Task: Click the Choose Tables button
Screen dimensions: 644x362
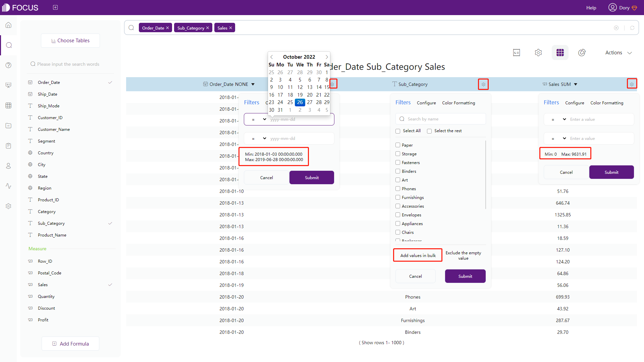Action: tap(70, 41)
